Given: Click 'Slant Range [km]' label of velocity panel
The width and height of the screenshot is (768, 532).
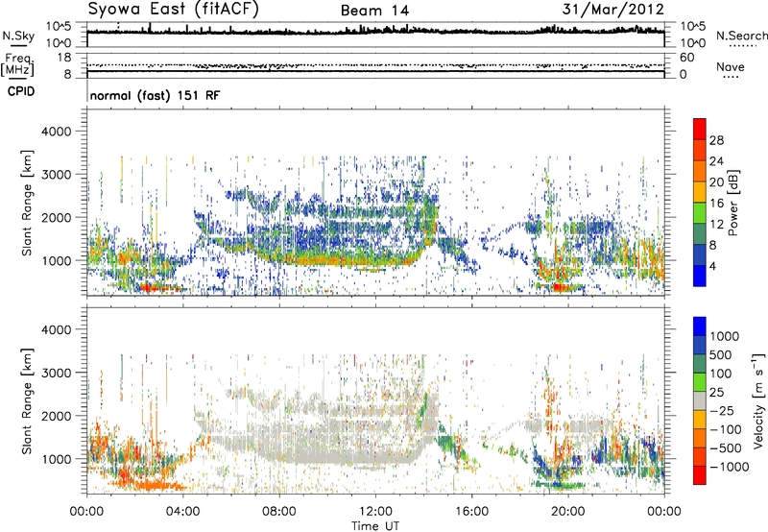Looking at the screenshot, I should [x=28, y=401].
